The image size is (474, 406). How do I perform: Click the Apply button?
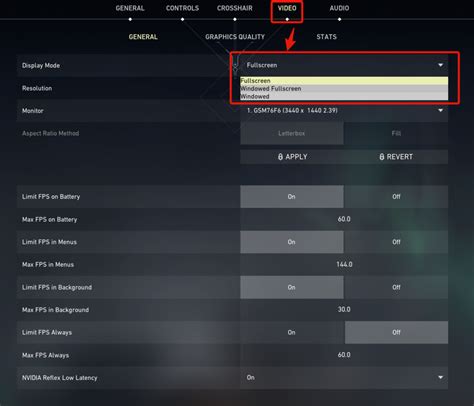(x=292, y=157)
